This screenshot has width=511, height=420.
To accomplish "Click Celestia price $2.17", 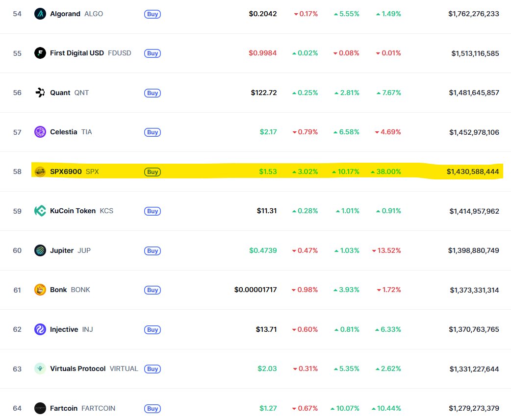I will click(x=268, y=132).
